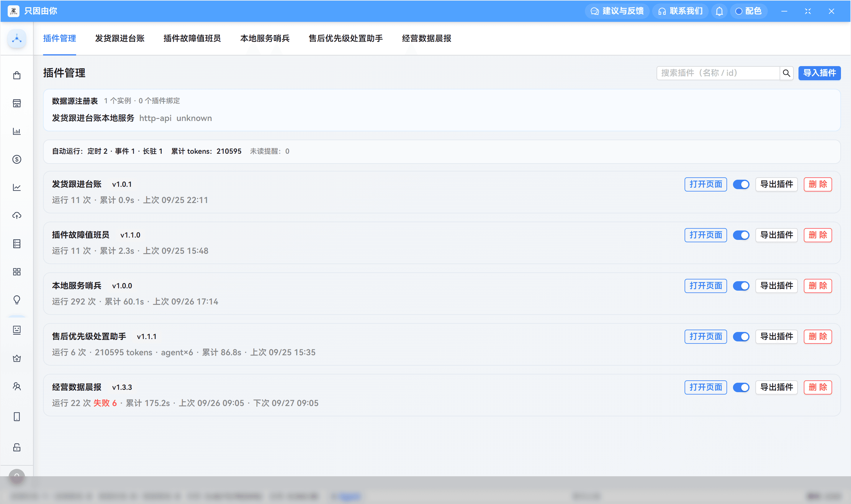Click the search magnifier icon
The image size is (851, 504).
click(786, 73)
